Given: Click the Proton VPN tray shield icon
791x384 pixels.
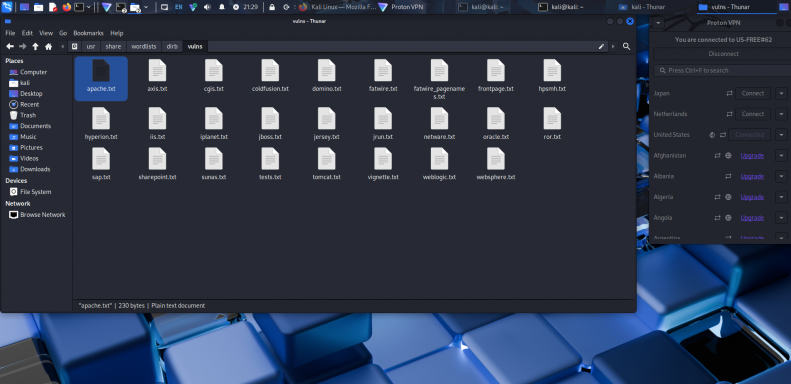Looking at the screenshot, I should 193,7.
